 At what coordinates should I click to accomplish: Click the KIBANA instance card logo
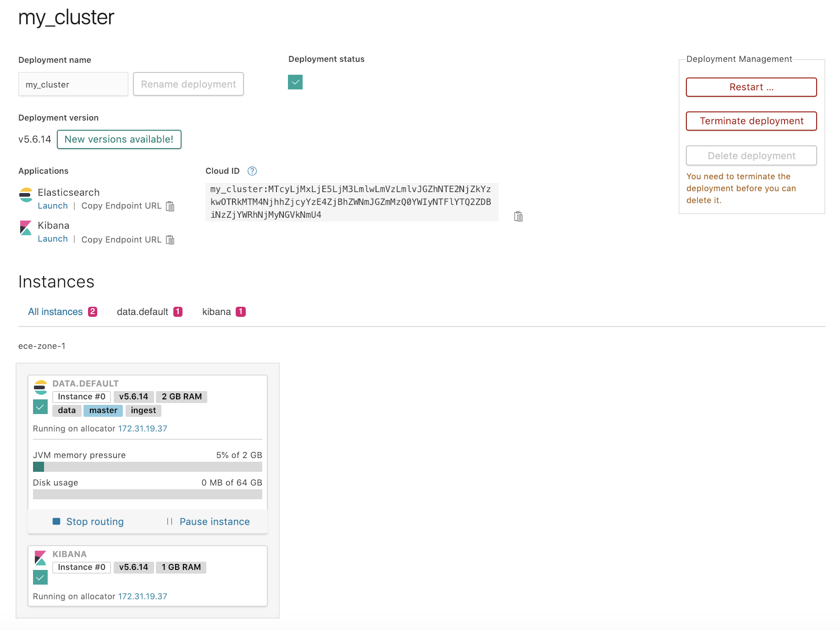(40, 558)
